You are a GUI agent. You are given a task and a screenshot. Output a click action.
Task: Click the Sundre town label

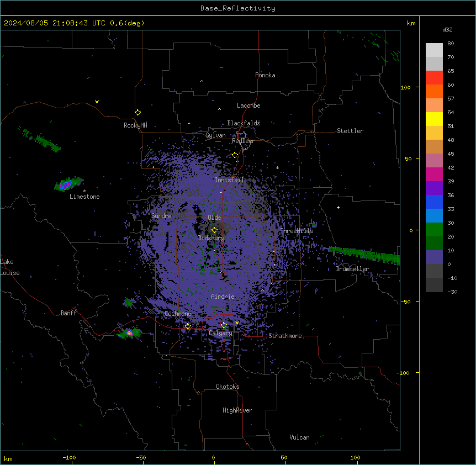pyautogui.click(x=161, y=216)
